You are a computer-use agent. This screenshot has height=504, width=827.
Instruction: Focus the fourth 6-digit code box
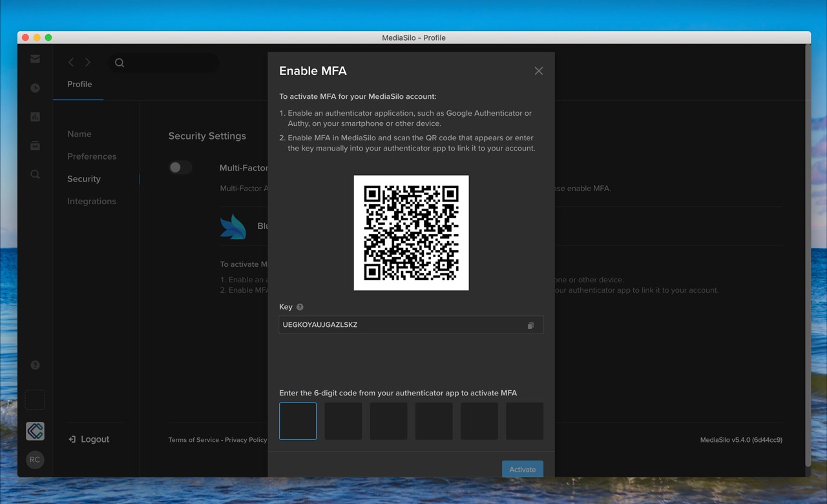tap(434, 421)
